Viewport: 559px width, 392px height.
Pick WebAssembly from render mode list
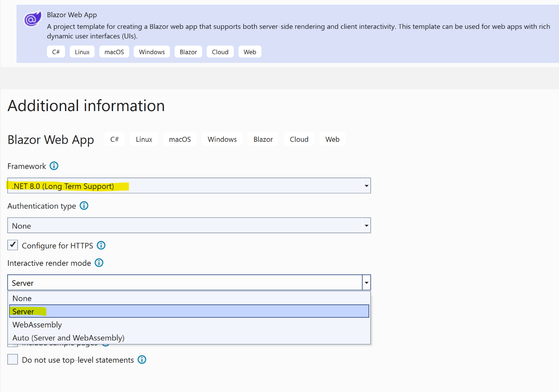point(189,325)
